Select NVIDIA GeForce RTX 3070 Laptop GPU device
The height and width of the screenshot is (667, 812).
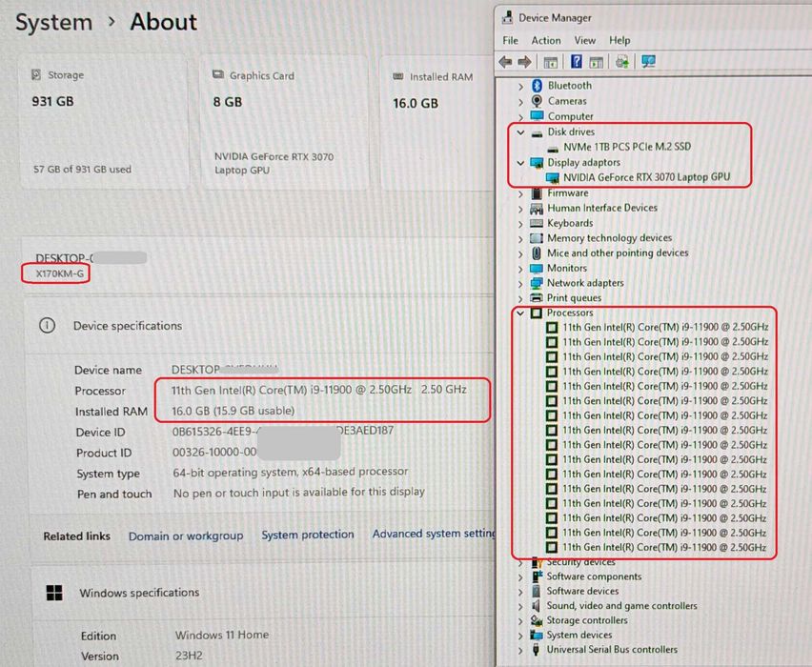[646, 177]
